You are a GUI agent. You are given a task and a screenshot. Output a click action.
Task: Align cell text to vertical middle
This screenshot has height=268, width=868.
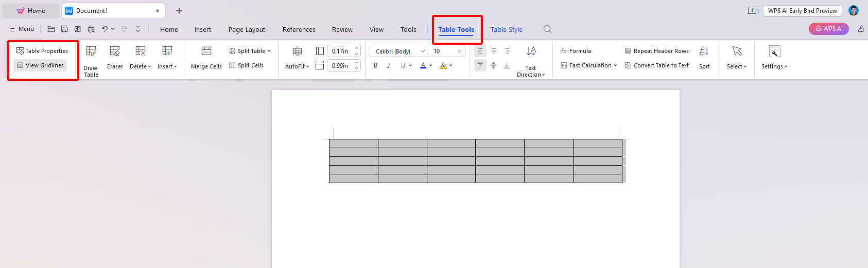pos(493,65)
